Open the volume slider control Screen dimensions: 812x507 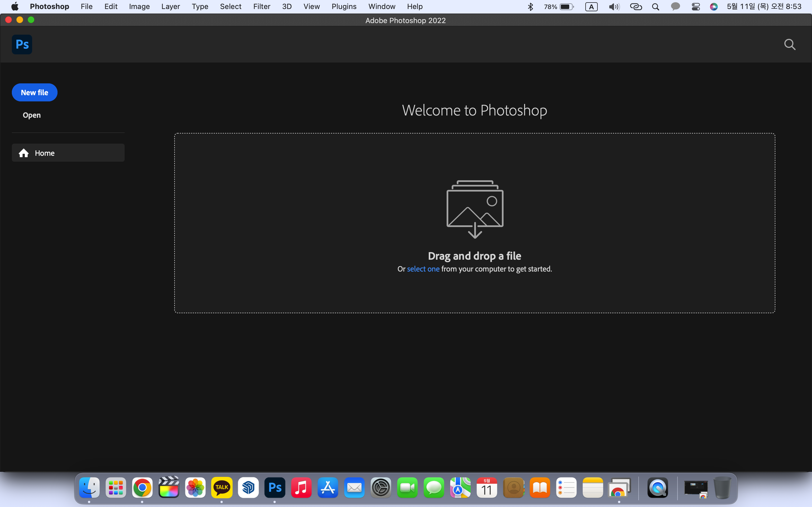coord(614,7)
